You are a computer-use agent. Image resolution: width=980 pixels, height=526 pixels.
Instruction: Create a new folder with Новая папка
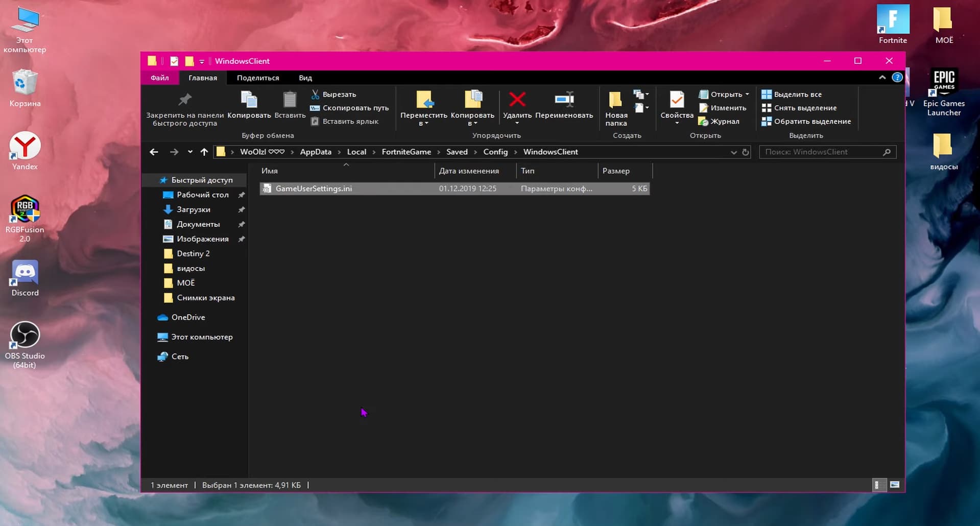coord(616,107)
